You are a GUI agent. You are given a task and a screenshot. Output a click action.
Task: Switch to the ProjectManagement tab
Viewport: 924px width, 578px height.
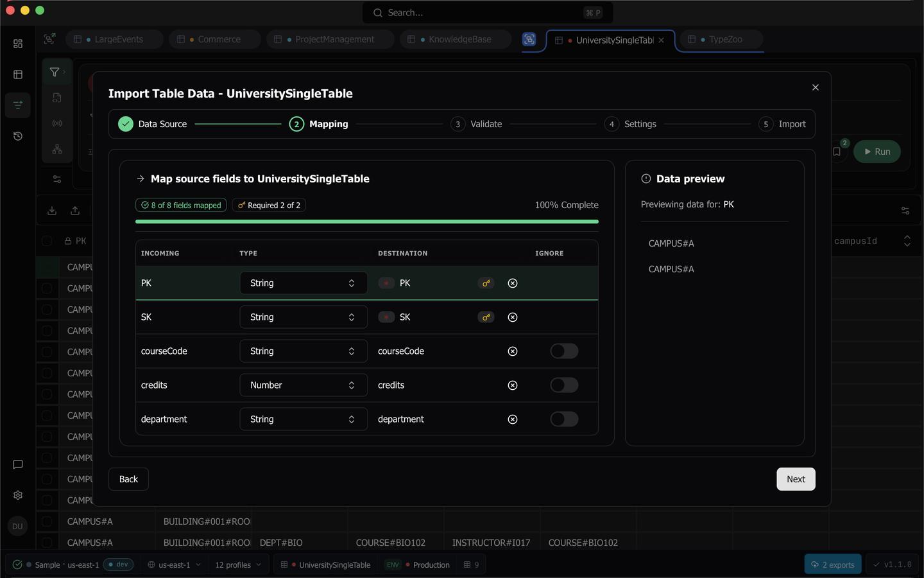click(x=330, y=39)
